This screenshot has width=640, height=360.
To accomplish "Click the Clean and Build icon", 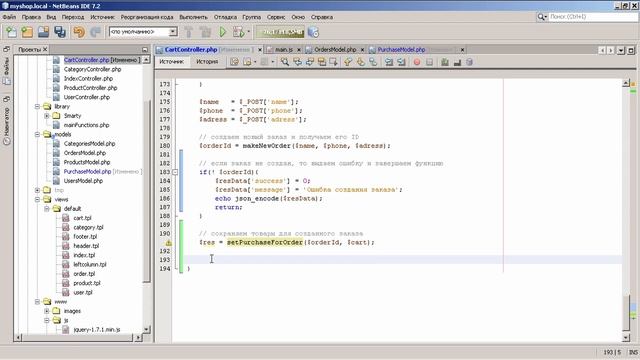I will click(205, 32).
